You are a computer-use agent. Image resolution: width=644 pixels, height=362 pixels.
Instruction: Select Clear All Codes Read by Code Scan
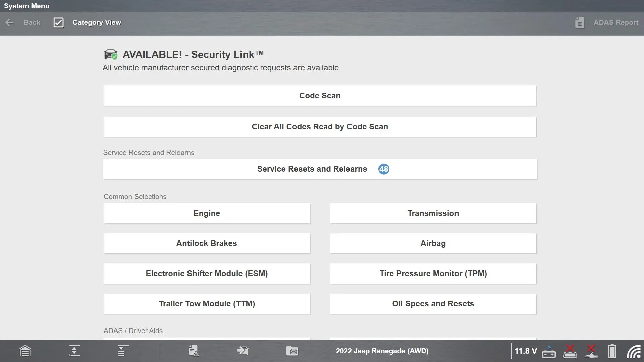pos(320,127)
